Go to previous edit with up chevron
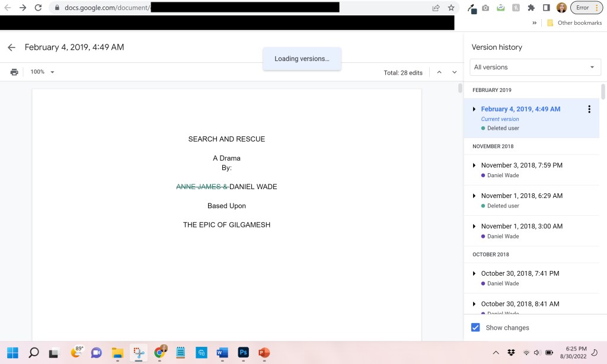Viewport: 607px width, 364px height. tap(439, 72)
